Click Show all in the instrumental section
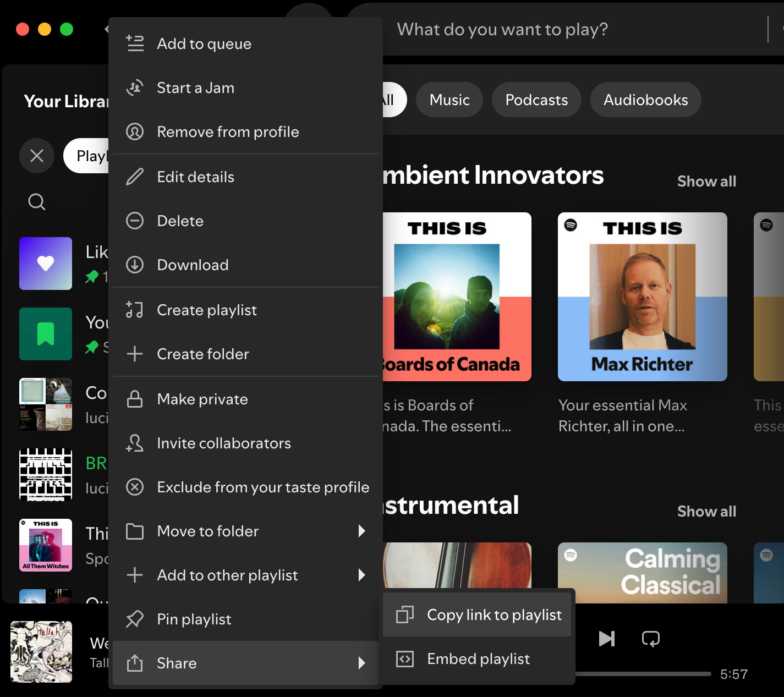 (706, 511)
